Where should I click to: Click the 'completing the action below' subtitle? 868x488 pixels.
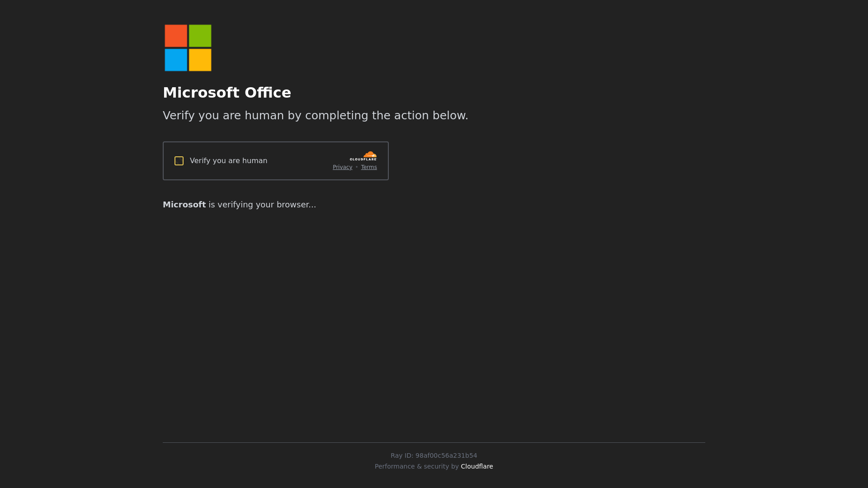(386, 116)
